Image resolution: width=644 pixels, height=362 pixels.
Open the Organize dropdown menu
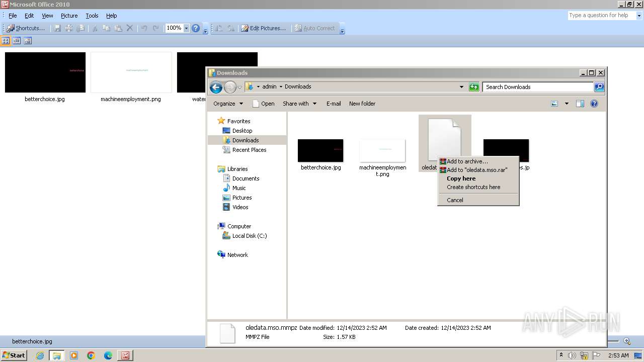coord(228,104)
